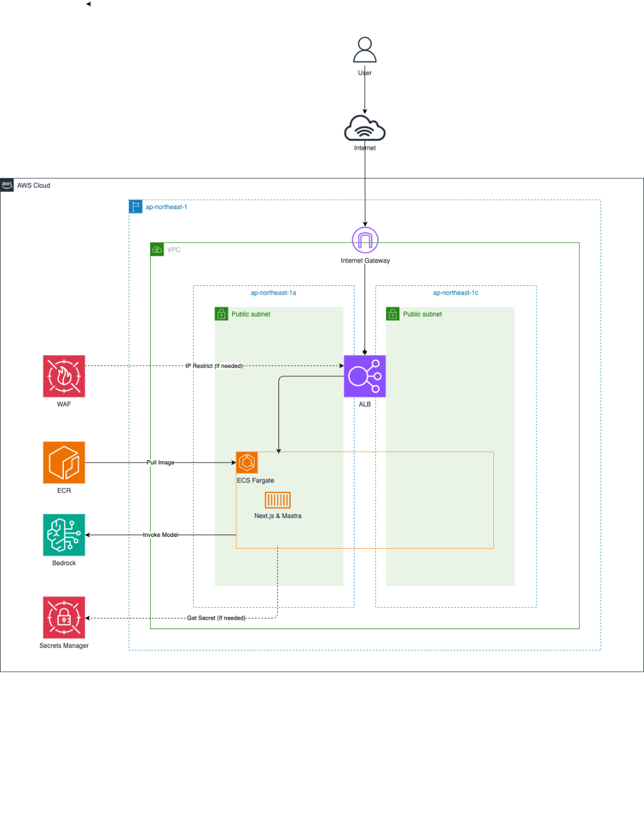
Task: Click the 'Pull Image' connector label
Action: point(161,463)
